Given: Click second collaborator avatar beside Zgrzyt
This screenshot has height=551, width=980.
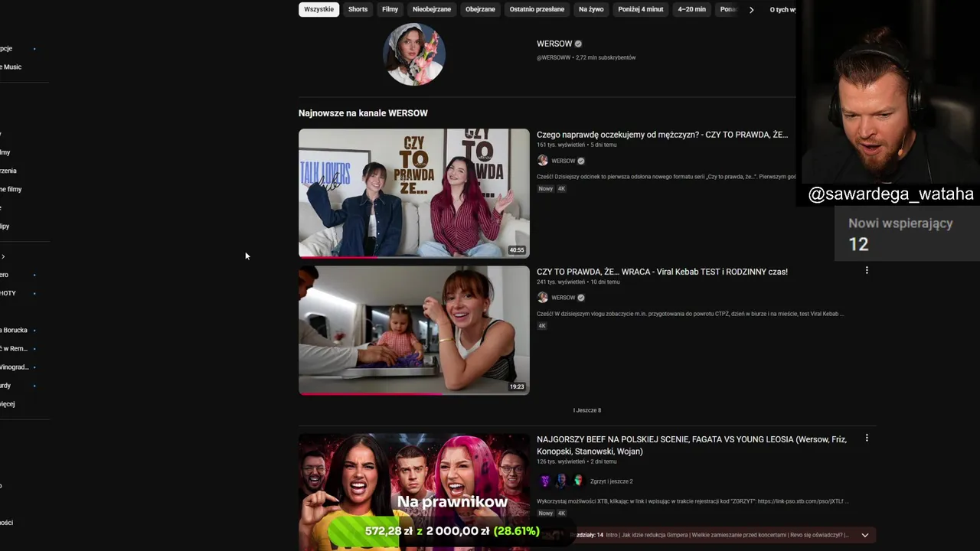Looking at the screenshot, I should [561, 481].
